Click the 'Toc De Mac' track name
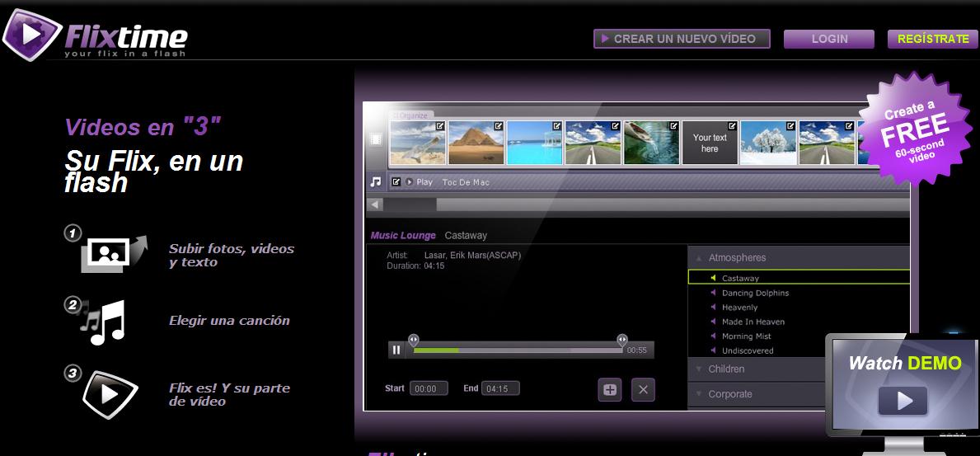 (466, 182)
